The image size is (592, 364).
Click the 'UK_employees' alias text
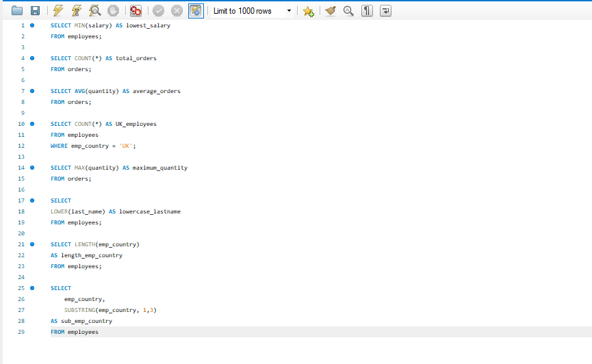coord(136,124)
